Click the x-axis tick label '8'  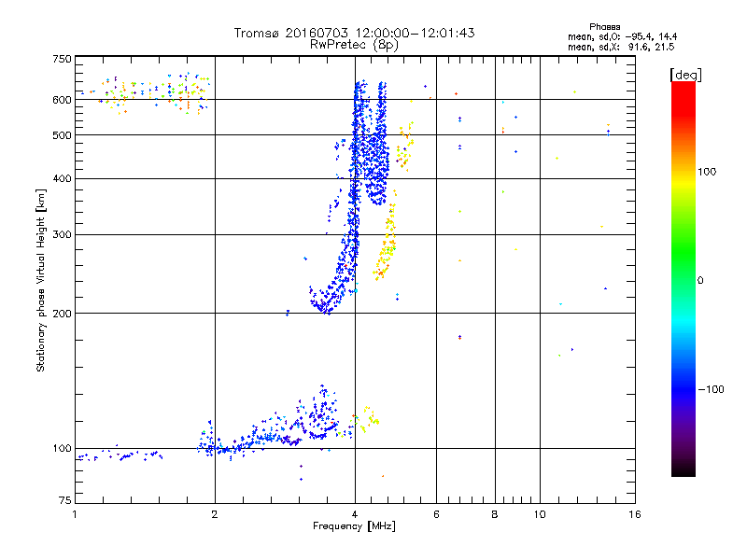[495, 514]
